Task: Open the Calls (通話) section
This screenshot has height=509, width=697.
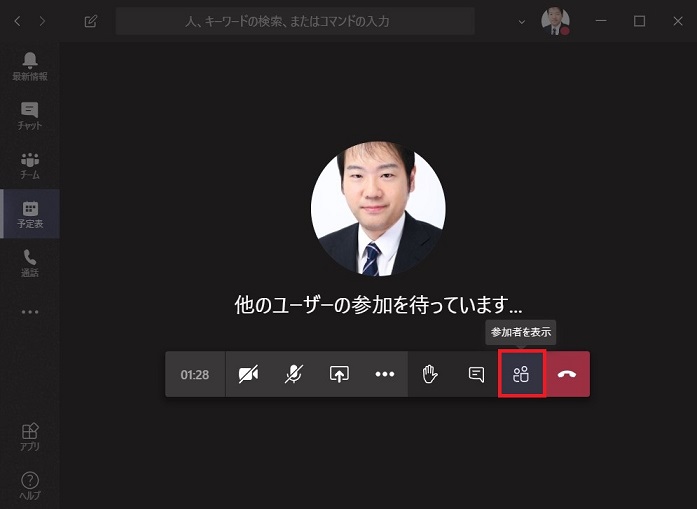Action: tap(30, 263)
